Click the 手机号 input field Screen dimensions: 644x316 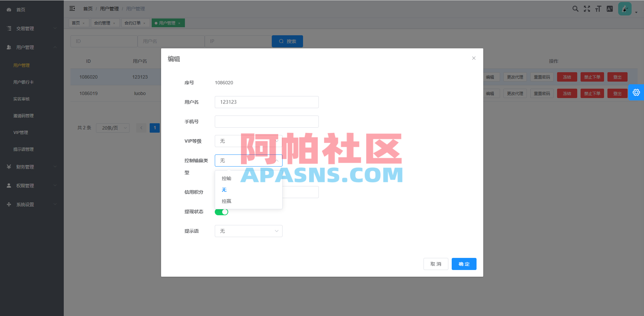(x=266, y=121)
